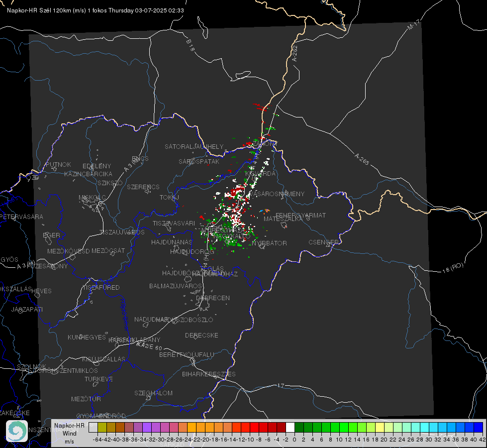Image resolution: width=487 pixels, height=448 pixels.
Task: Pick the bright green swatch between 10 and 12
Action: point(344,427)
